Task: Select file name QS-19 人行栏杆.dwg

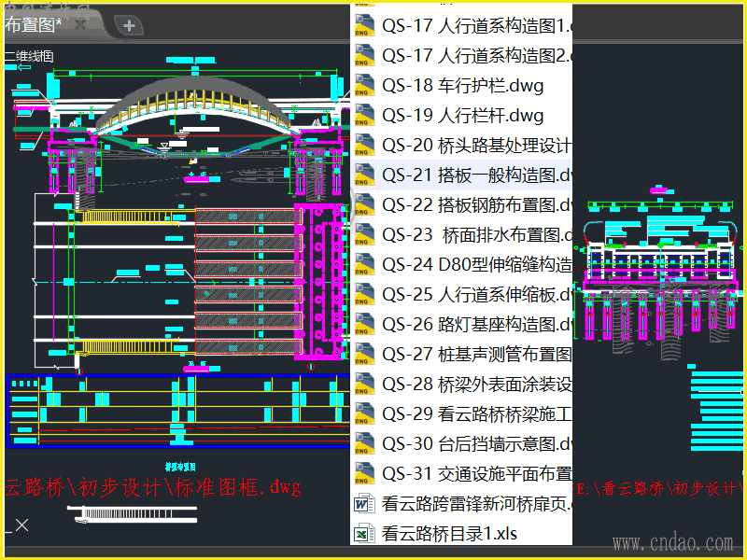Action: [462, 115]
